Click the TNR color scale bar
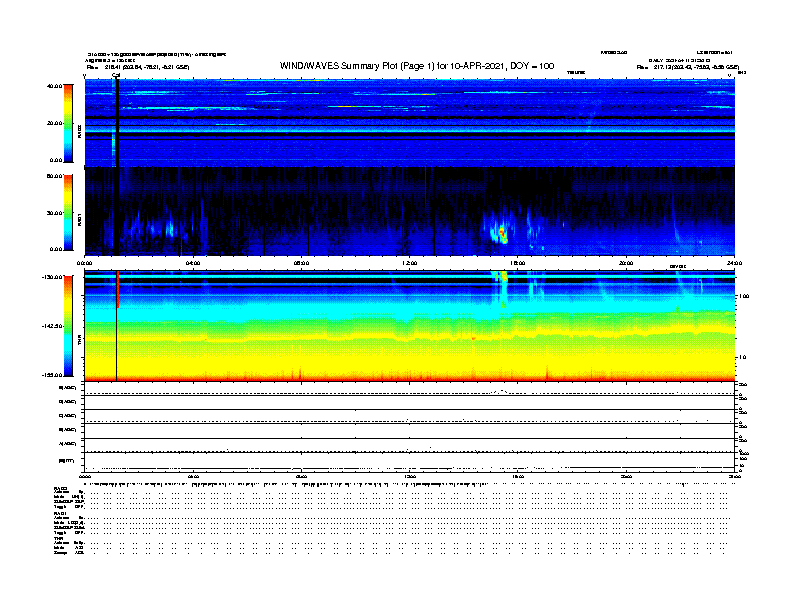Screen dimensions: 792x612 (x=68, y=326)
